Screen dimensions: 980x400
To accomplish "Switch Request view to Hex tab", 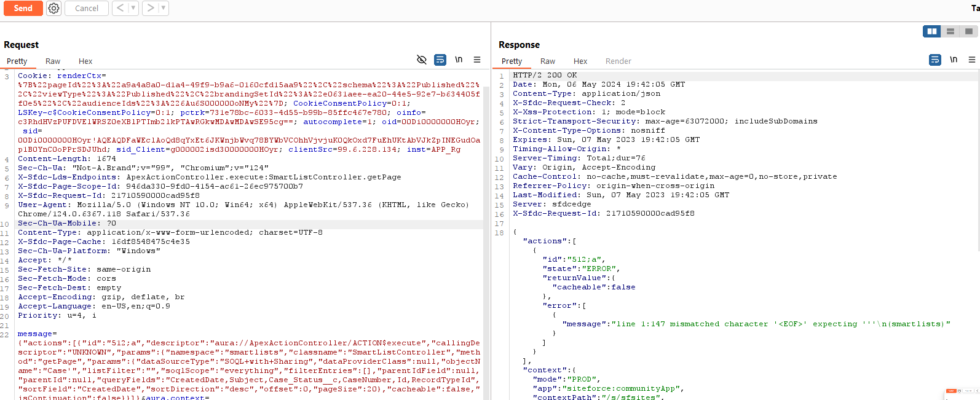I will tap(85, 61).
